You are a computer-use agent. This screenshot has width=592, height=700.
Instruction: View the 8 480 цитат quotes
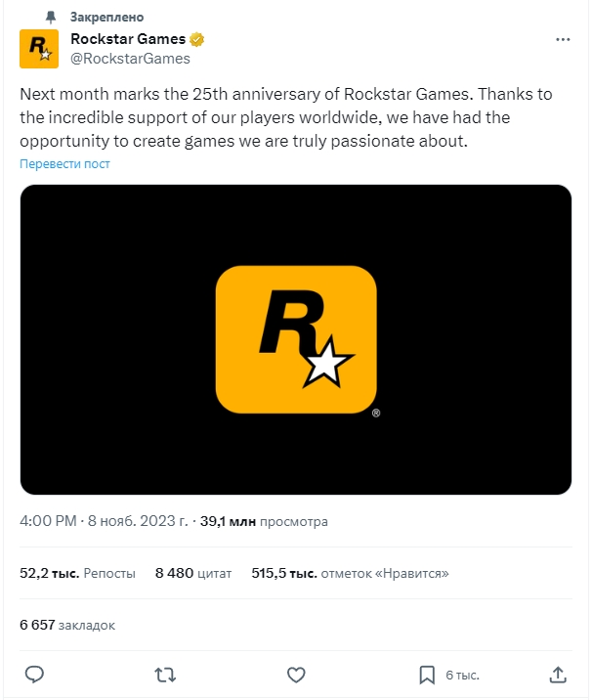point(193,573)
